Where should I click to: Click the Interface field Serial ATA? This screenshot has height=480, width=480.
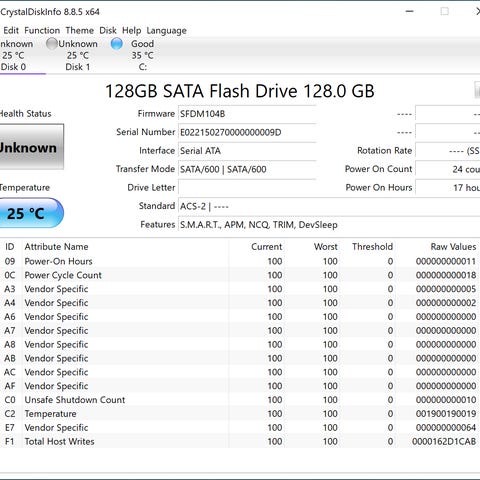pos(247,151)
